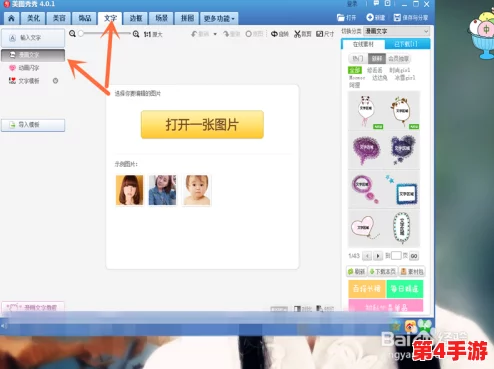Select the 文字 tab
The width and height of the screenshot is (494, 369).
[x=110, y=18]
